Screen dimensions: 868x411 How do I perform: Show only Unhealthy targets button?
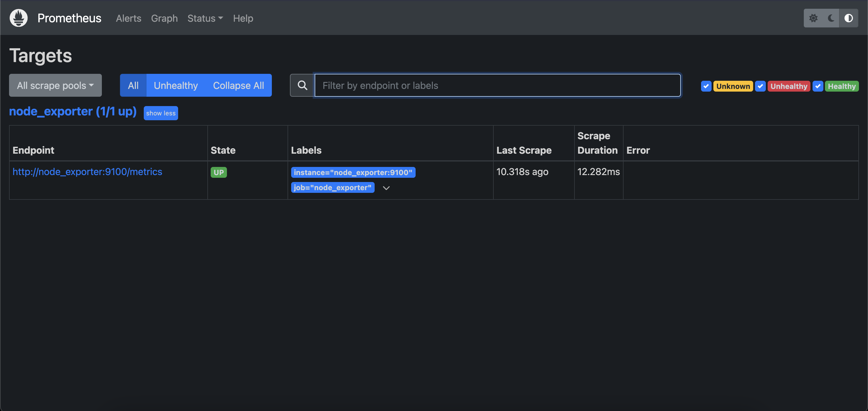coord(175,85)
